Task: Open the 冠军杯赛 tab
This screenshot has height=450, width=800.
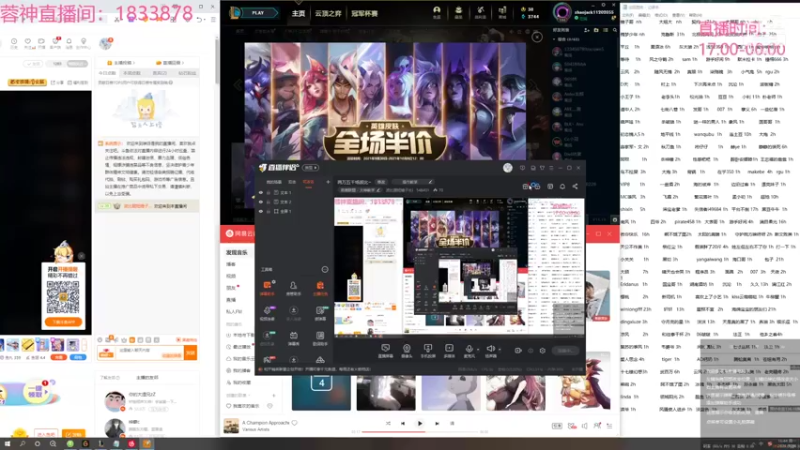Action: click(364, 13)
